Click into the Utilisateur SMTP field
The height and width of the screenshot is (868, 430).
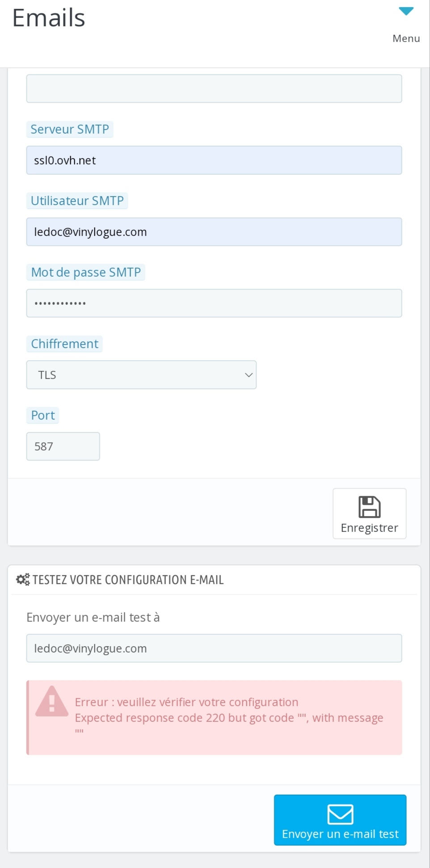tap(214, 232)
